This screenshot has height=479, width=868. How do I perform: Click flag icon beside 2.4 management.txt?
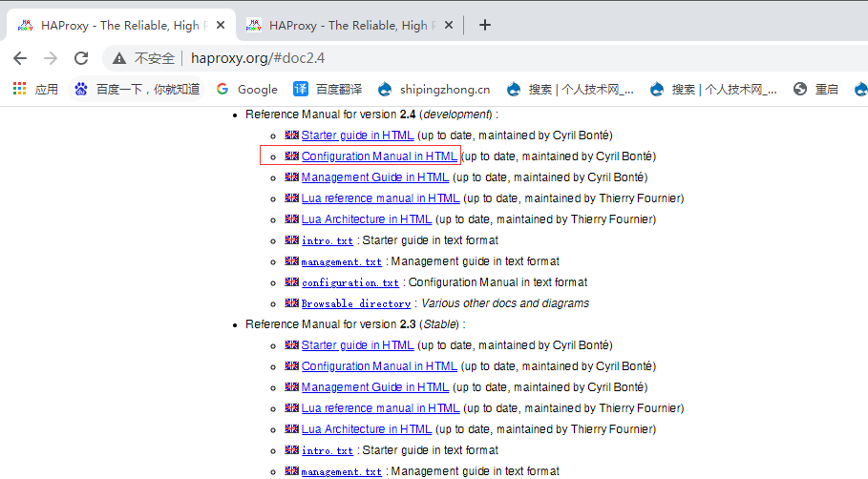point(292,260)
